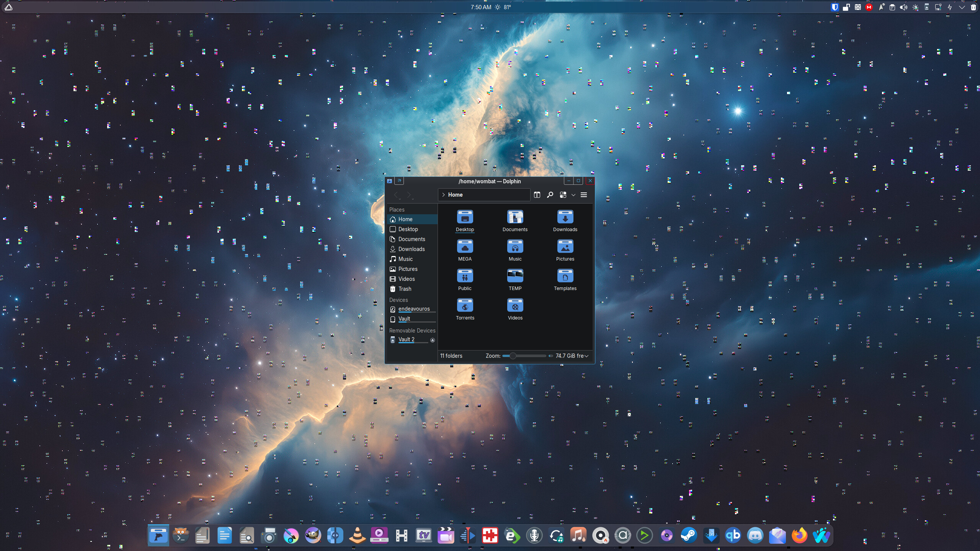Open the endeavouros device entry

tap(414, 309)
